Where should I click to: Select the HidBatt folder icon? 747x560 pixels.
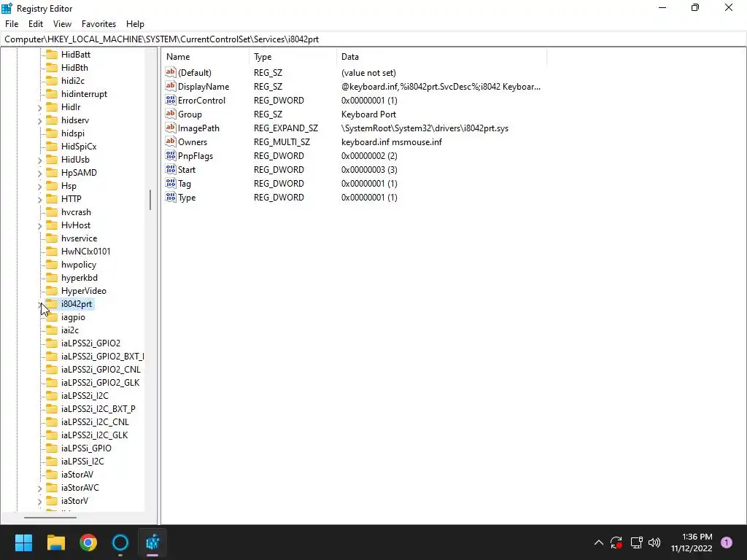pos(52,54)
